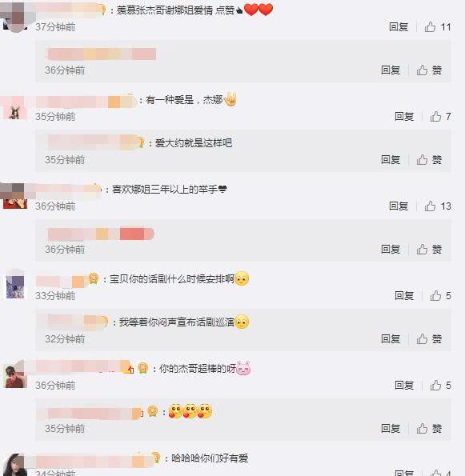Reply to the 喜欢娜姐三年以上 comment
The image size is (465, 476).
click(x=399, y=206)
